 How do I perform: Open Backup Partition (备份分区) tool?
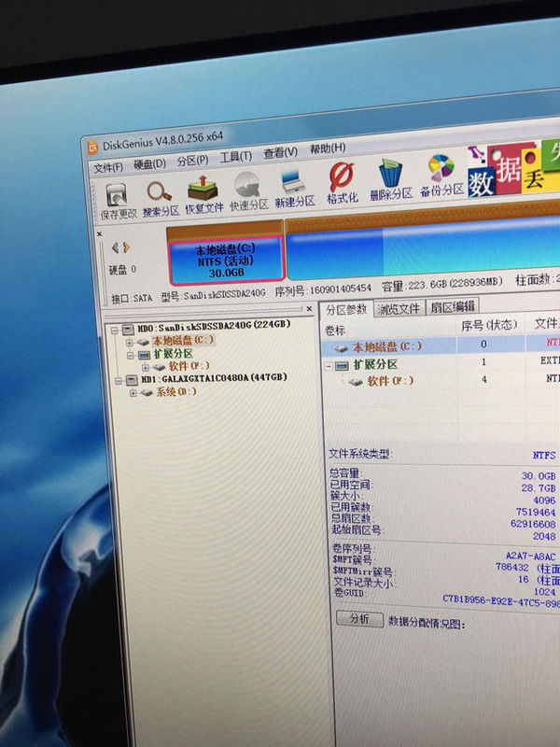point(441,176)
